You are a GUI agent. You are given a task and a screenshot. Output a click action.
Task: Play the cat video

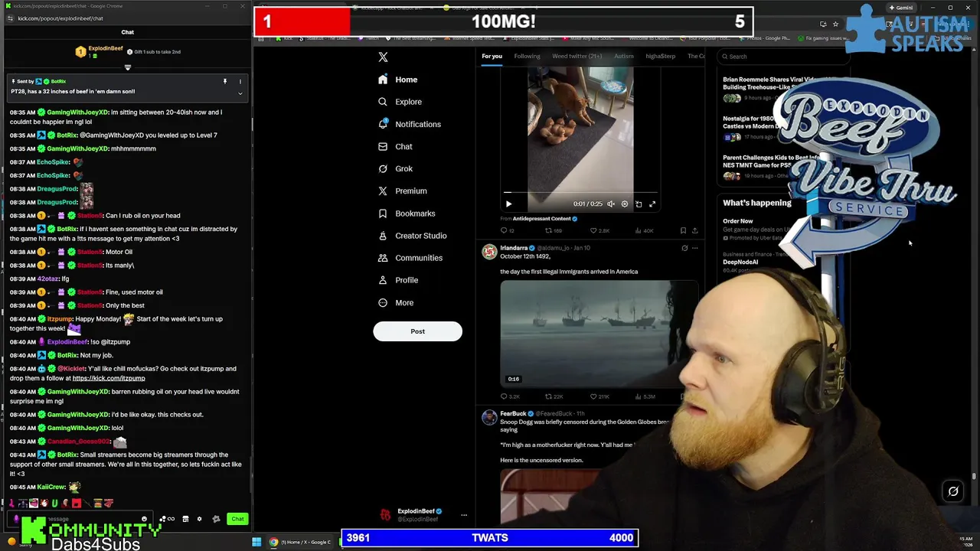[508, 204]
